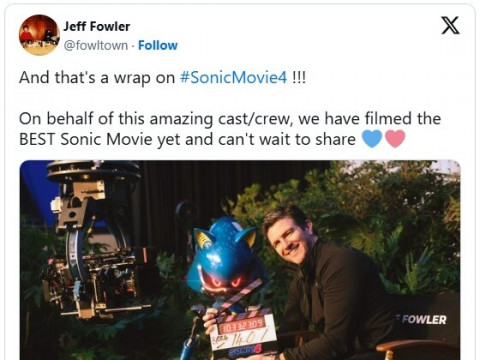Click the pink heart emoji

(x=395, y=139)
